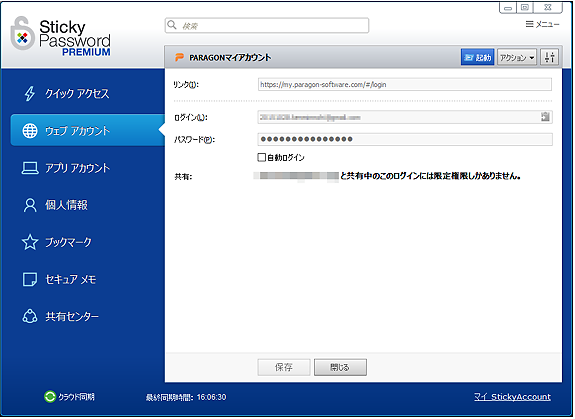Click the copy icon in login field
Image resolution: width=575 pixels, height=419 pixels.
click(545, 117)
